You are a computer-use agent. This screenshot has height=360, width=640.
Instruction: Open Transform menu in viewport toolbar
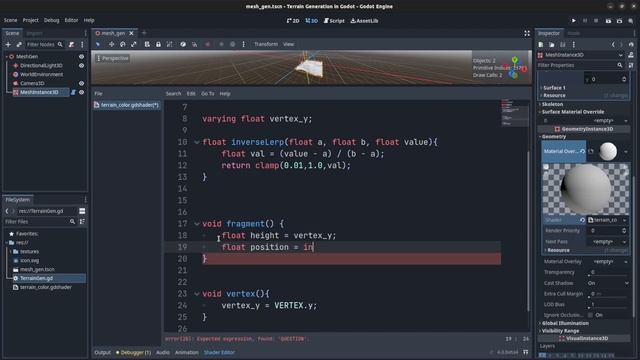(266, 44)
